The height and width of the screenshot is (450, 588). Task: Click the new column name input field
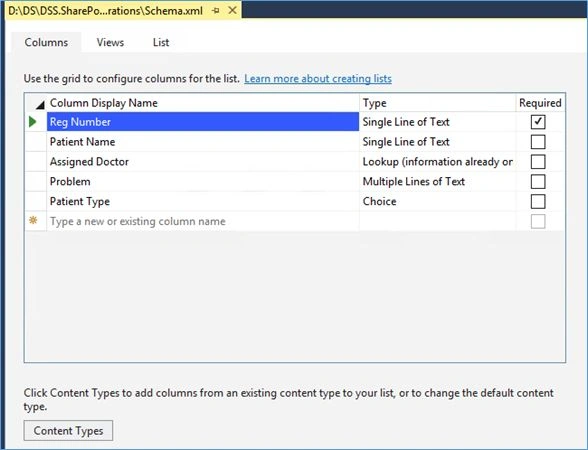click(x=203, y=221)
